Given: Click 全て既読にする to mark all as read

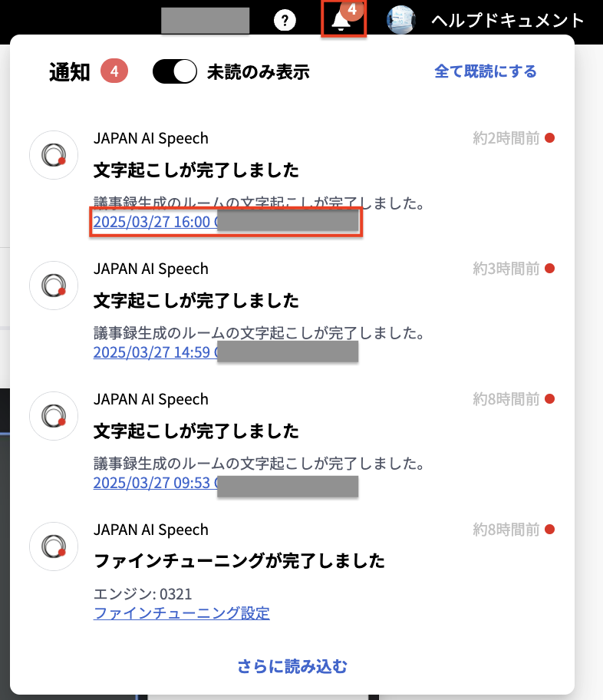Looking at the screenshot, I should 485,71.
